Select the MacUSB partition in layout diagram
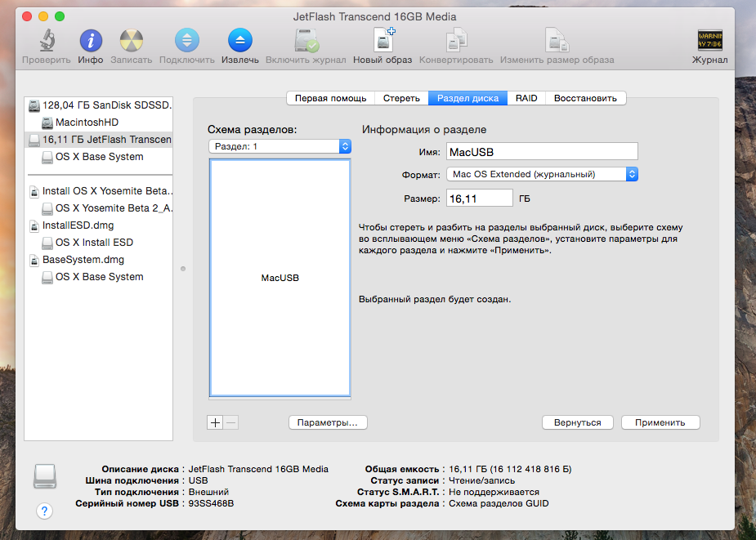The image size is (756, 540). tap(280, 278)
